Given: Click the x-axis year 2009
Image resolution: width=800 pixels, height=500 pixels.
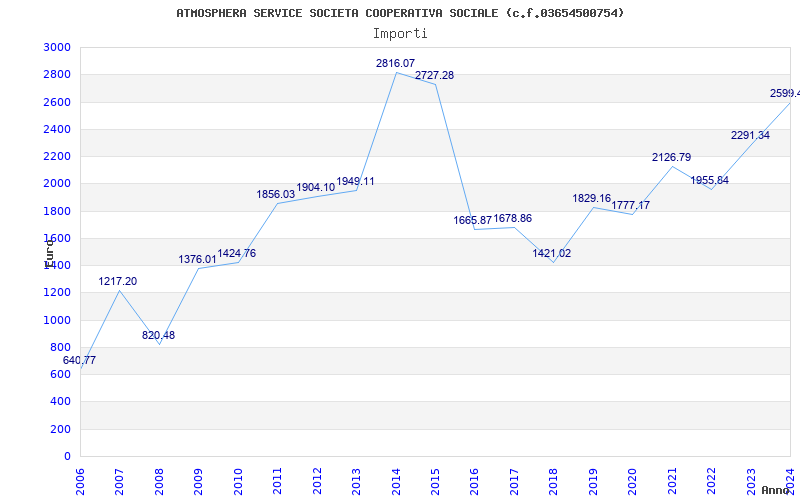Looking at the screenshot, I should 198,482.
